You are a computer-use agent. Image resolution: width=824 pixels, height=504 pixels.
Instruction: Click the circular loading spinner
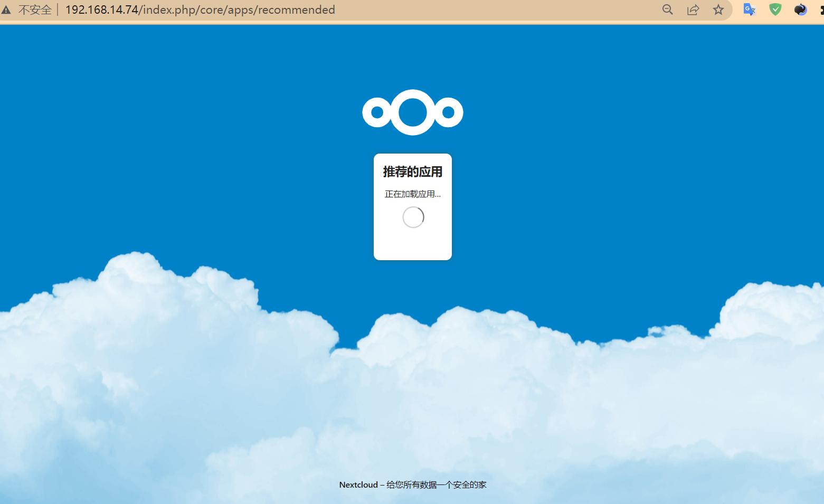click(x=413, y=217)
